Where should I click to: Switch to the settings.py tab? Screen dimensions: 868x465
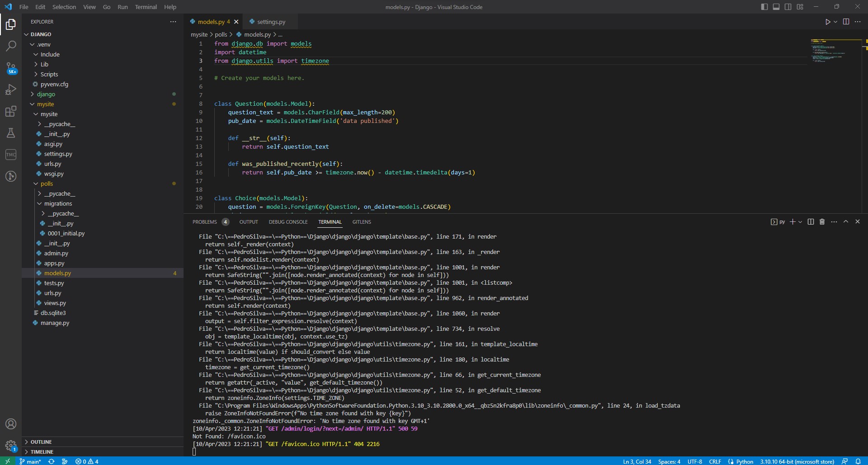point(271,22)
